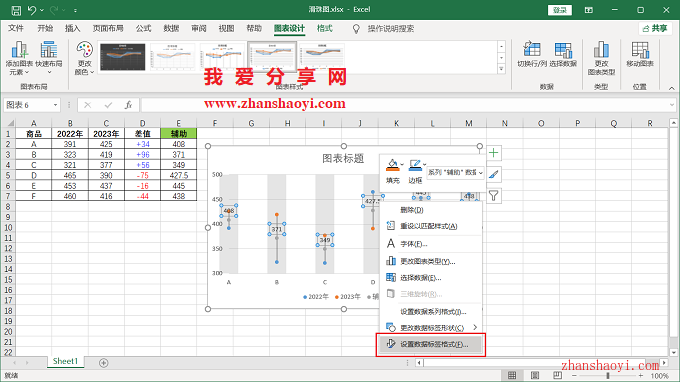The height and width of the screenshot is (382, 680).
Task: Collapse the ribbon with the caret
Action: 672,88
